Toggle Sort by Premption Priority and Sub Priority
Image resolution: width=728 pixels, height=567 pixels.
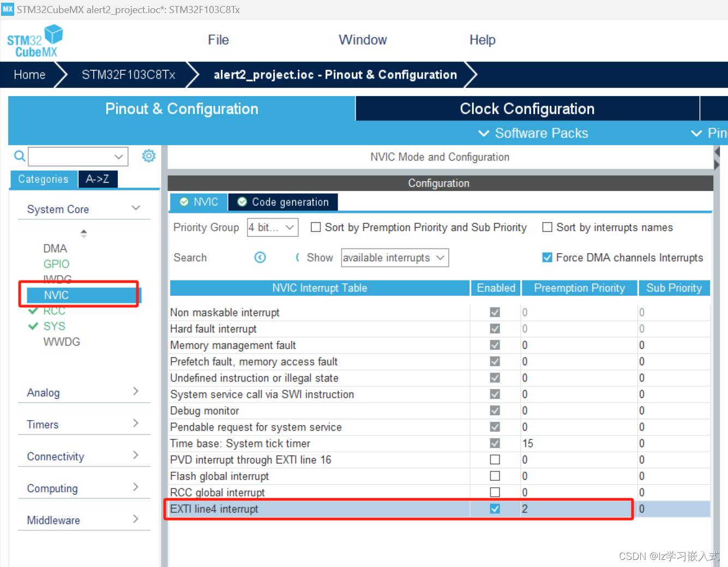316,227
